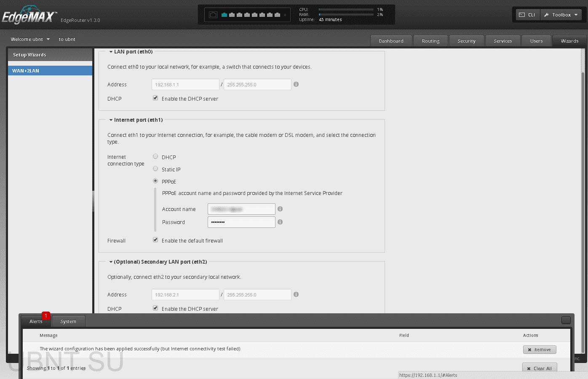The width and height of the screenshot is (588, 379).
Task: Click the PPPoE Account name field
Action: (x=241, y=209)
